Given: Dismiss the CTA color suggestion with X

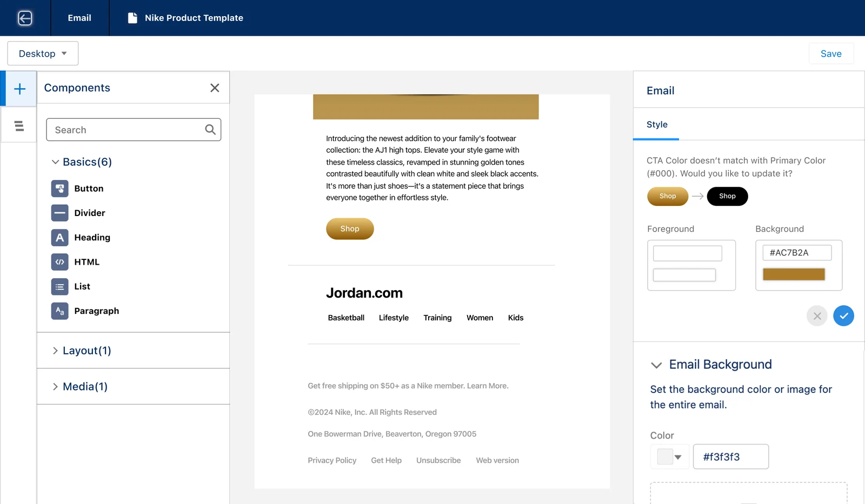Looking at the screenshot, I should [817, 316].
